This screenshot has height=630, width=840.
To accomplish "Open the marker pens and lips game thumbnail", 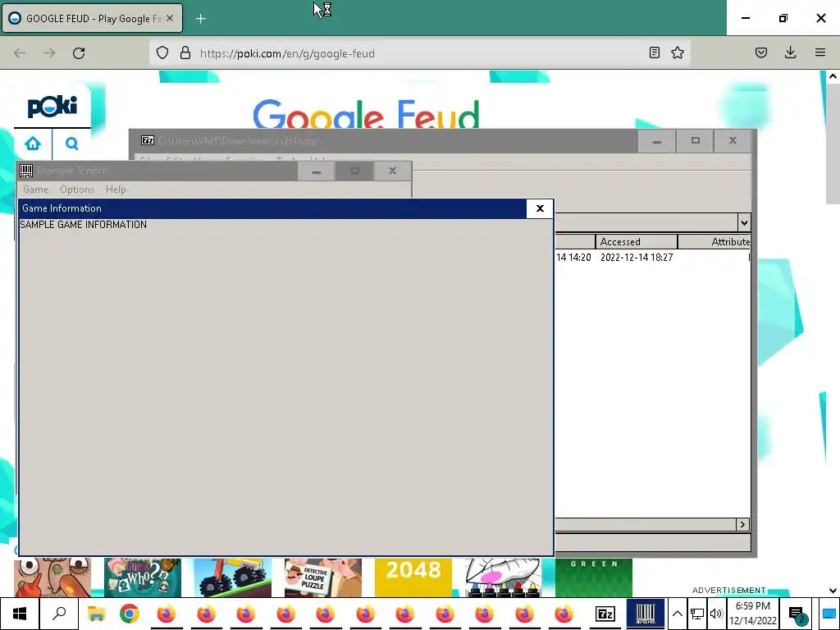I will (504, 577).
